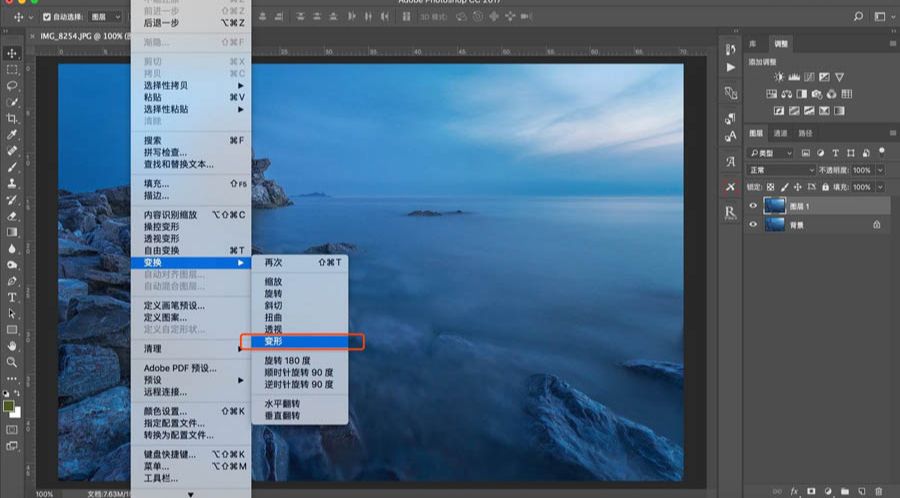Viewport: 900px width, 498px height.
Task: Choose 内容识别缩放 from the menu
Action: 191,215
